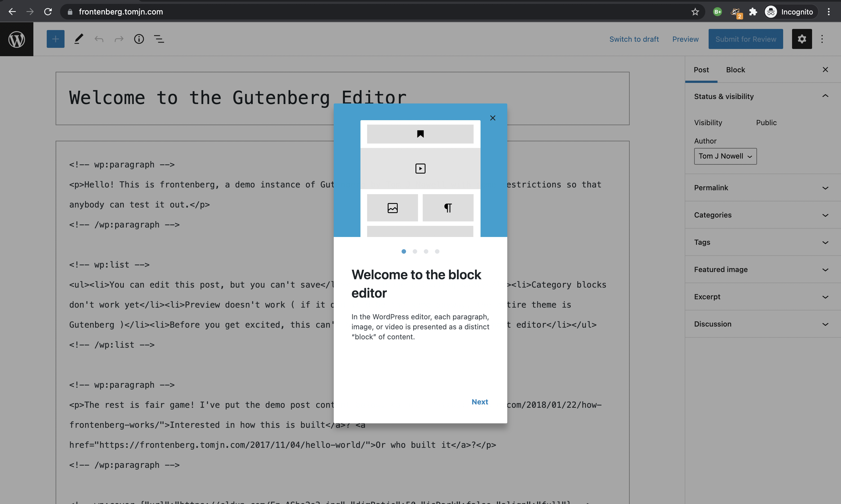The image size is (841, 504).
Task: Expand the Categories panel
Action: [763, 215]
